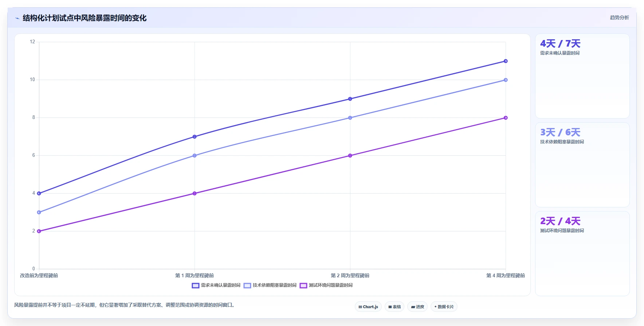Click the 技术依赖阻塞 data point at 第 2 周为里程碑前
Image resolution: width=644 pixels, height=326 pixels.
point(350,118)
